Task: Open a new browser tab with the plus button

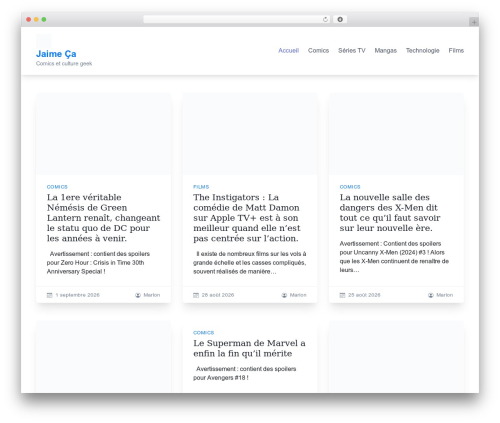Action: [474, 22]
